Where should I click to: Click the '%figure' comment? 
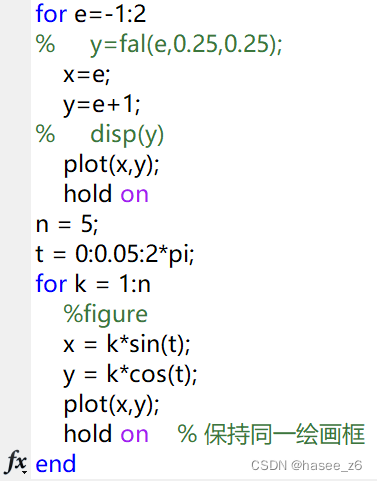click(x=105, y=314)
